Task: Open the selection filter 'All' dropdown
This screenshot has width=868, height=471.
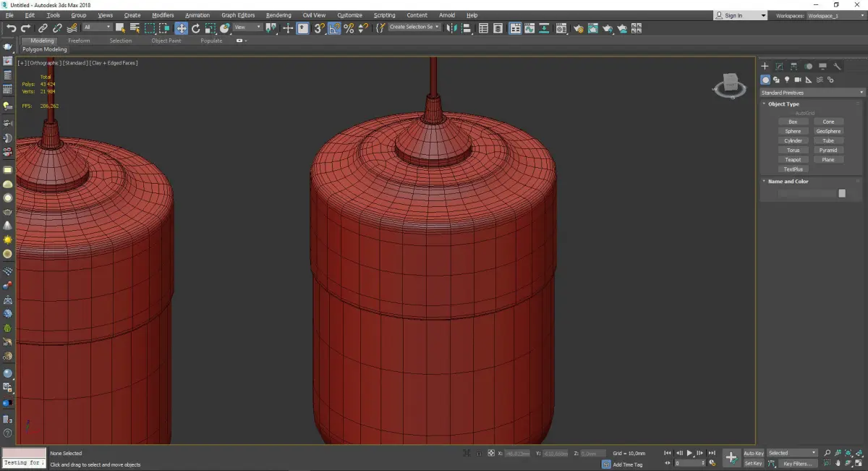Action: 97,27
